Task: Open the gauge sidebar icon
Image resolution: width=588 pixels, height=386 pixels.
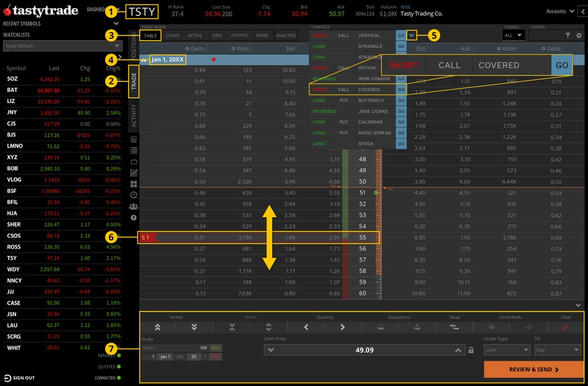Action: (133, 195)
